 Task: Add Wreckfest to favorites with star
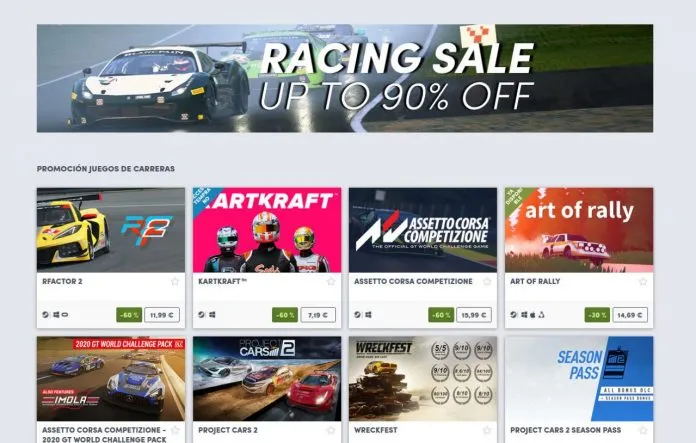click(x=487, y=430)
